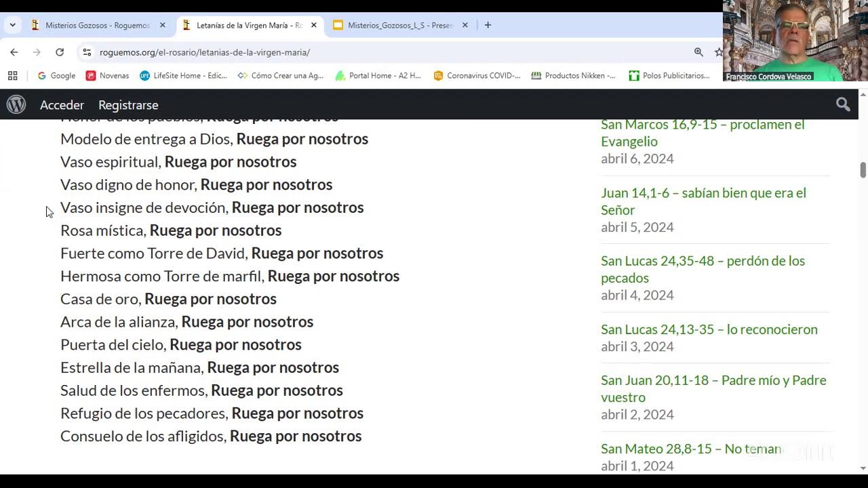Image resolution: width=868 pixels, height=488 pixels.
Task: Click the line 'Estrella de la mañana'
Action: pos(199,367)
